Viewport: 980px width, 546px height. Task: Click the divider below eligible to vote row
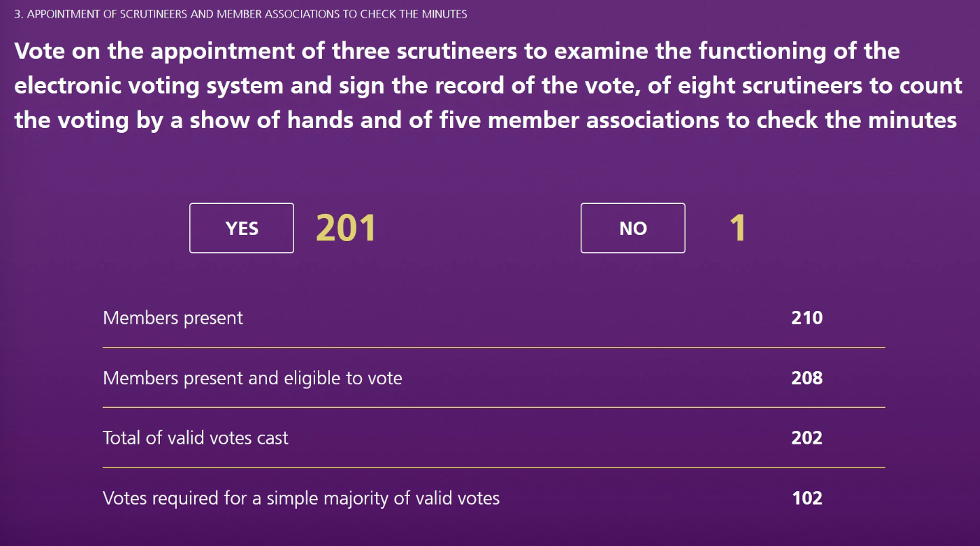point(494,407)
